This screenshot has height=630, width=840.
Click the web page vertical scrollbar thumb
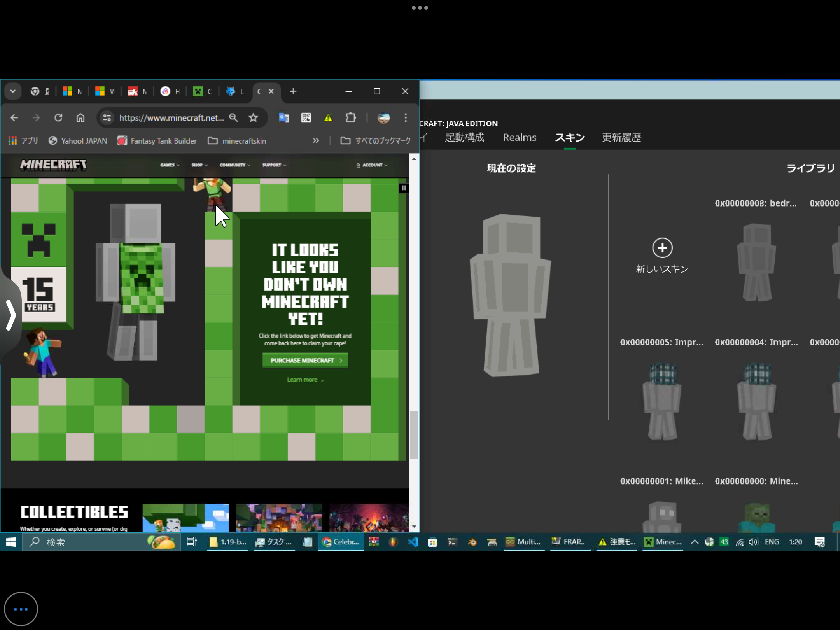pos(414,434)
